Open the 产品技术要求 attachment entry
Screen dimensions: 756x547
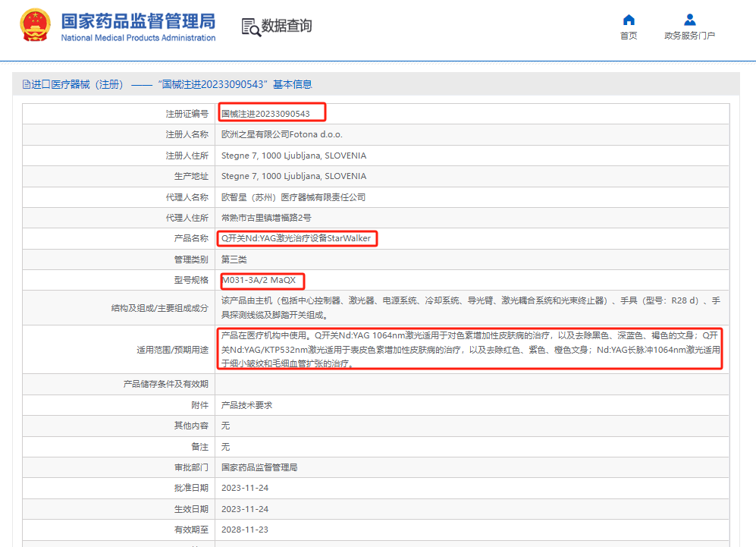click(x=246, y=406)
